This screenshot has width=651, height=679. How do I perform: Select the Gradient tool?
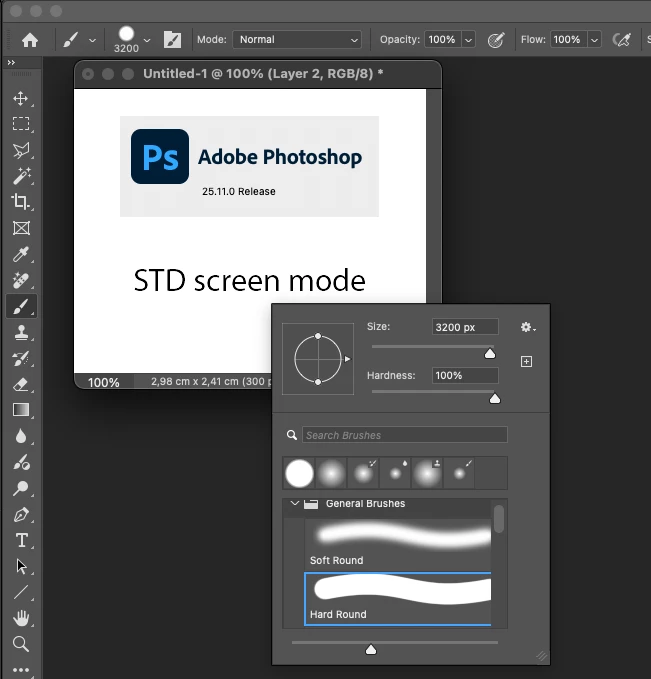coord(21,410)
